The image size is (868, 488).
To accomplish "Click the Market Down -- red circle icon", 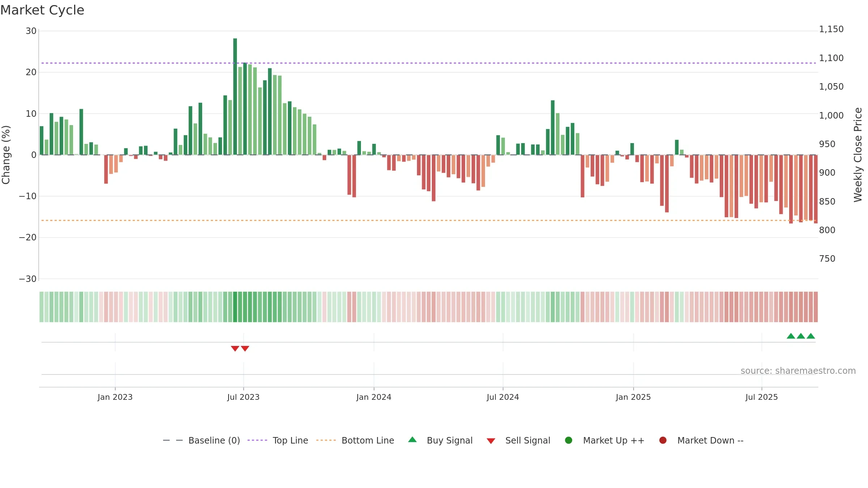I will [x=663, y=440].
